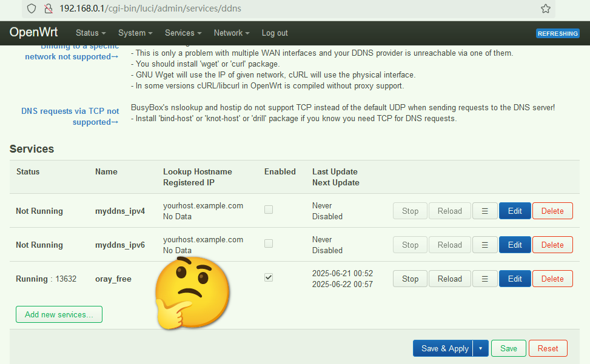590x364 pixels.
Task: Open hamburger menu for myddns_ipv4 service
Action: click(484, 211)
